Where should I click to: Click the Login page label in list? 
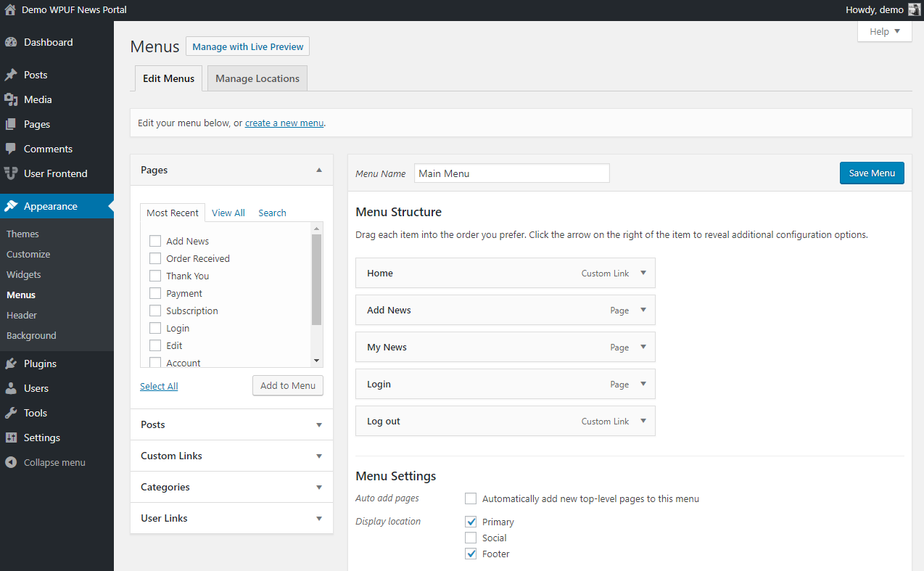pos(178,328)
